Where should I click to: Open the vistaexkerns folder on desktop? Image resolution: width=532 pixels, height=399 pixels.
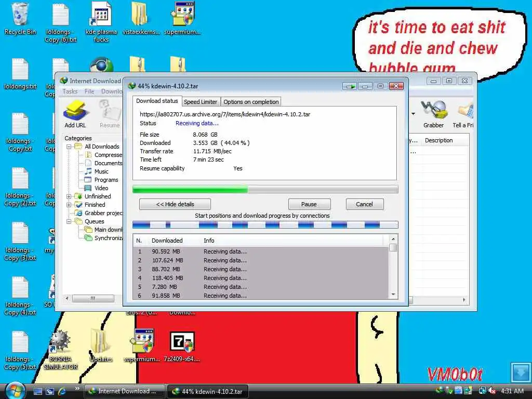141,19
